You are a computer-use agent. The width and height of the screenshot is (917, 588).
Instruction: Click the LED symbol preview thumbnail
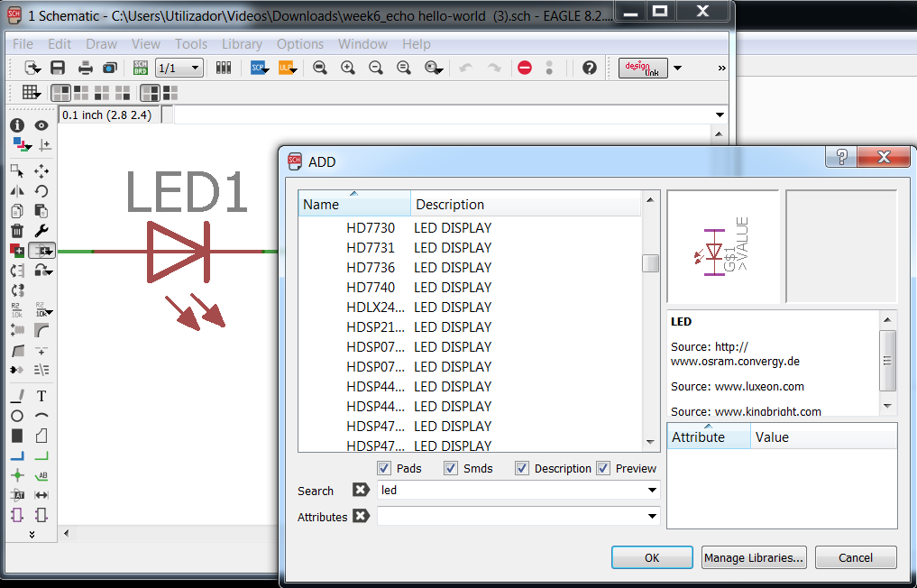[x=723, y=246]
